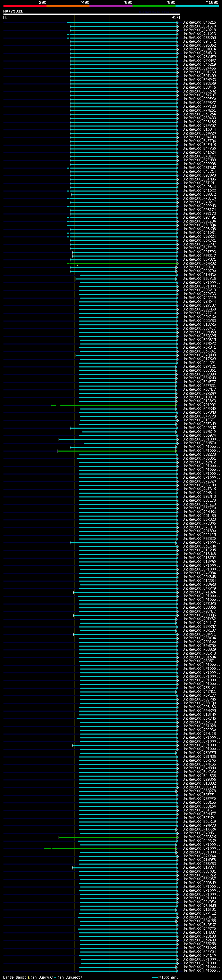Screen dimensions: 222x980
Task: Open hit UniRef100_C6SXA5
Action: (x=199, y=38)
